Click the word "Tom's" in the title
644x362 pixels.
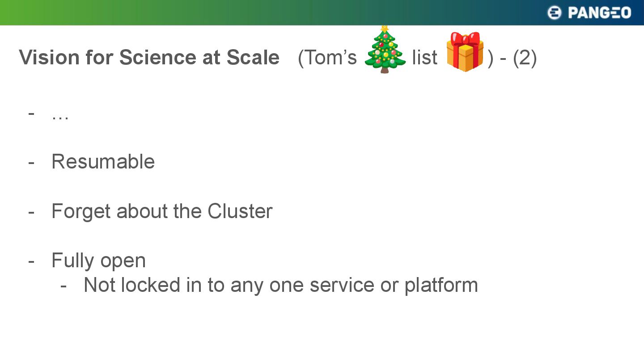click(327, 58)
